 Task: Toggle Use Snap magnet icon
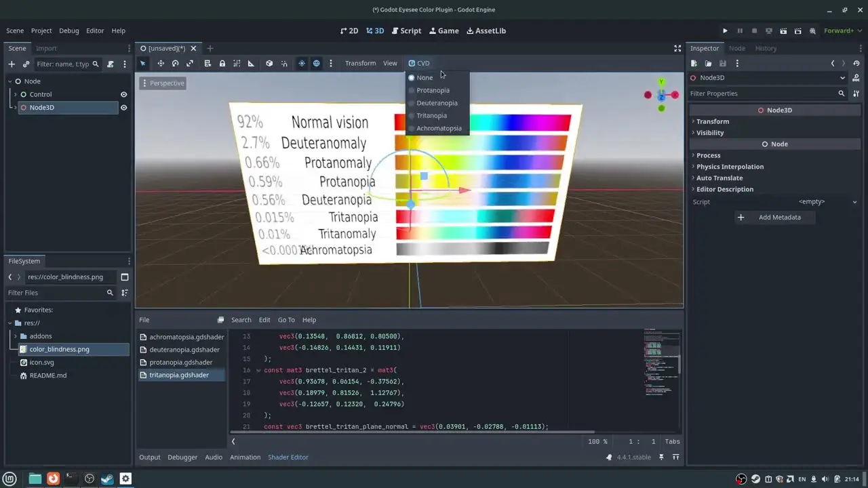(x=284, y=63)
